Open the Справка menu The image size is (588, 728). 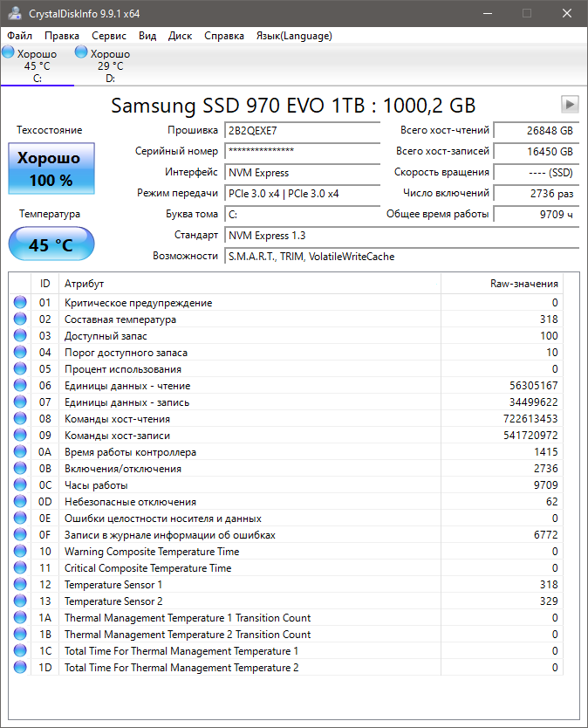pos(223,36)
